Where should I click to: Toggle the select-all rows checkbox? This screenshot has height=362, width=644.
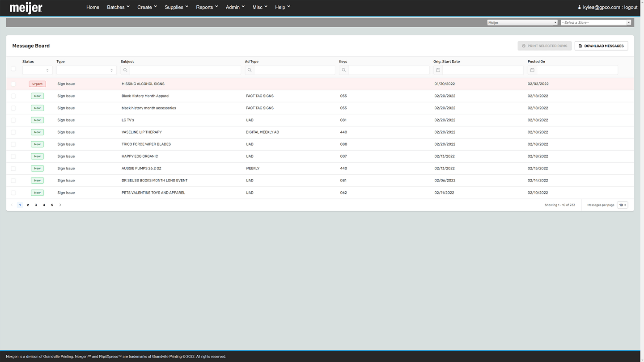coord(13,69)
